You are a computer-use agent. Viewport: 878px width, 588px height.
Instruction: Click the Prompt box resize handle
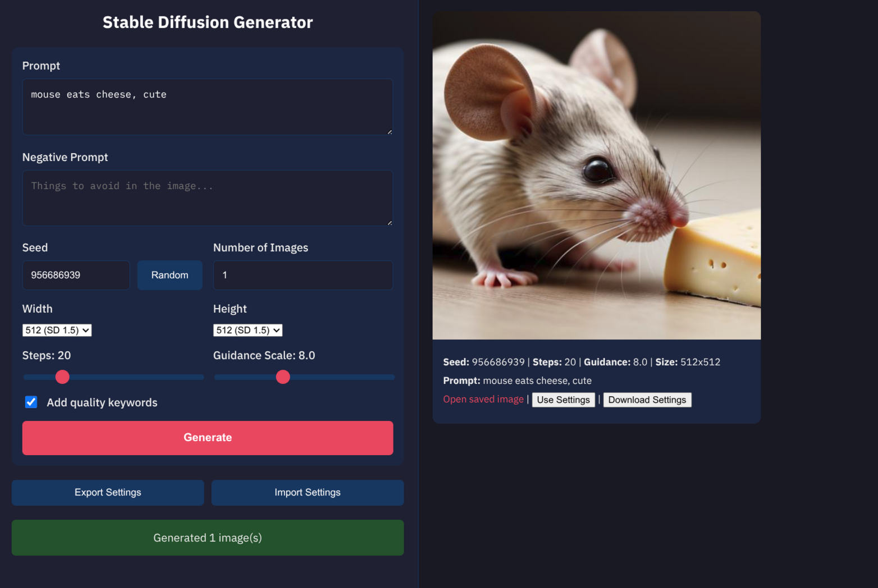tap(390, 132)
